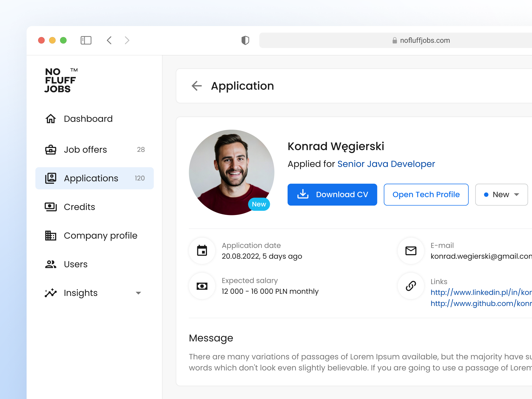532x399 pixels.
Task: Select the Job offers briefcase icon
Action: (x=50, y=150)
